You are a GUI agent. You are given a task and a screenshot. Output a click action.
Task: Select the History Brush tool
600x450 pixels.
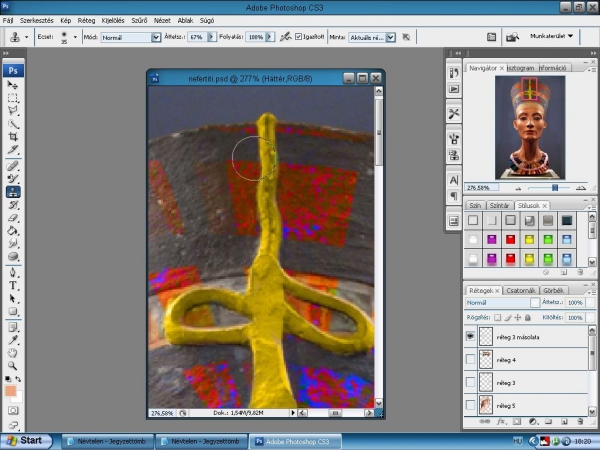click(13, 205)
